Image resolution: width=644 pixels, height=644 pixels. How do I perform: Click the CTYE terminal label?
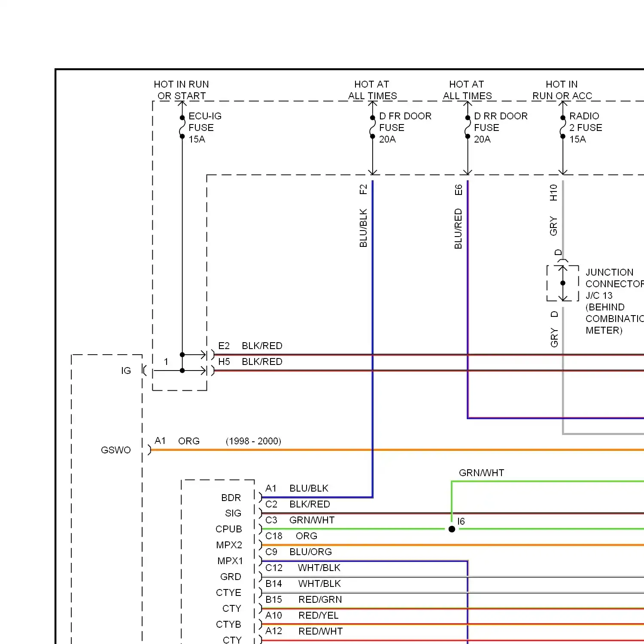[229, 592]
